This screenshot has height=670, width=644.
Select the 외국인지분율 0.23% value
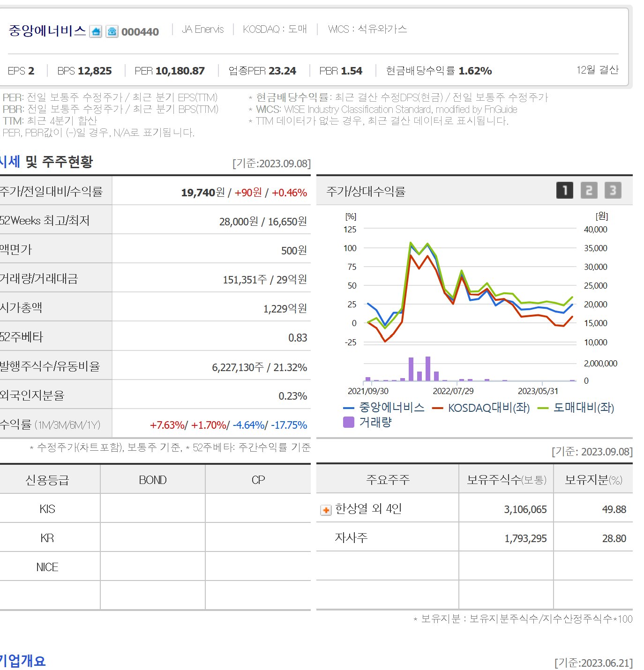(293, 396)
